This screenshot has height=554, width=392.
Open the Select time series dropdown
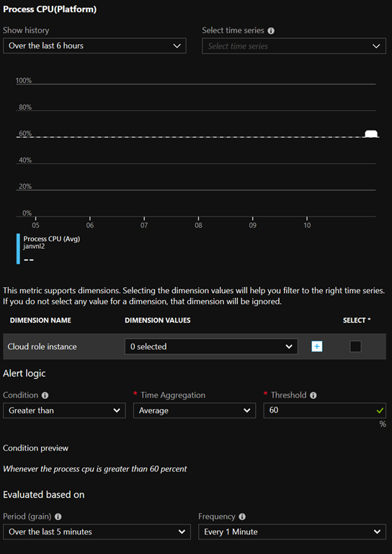[x=294, y=46]
